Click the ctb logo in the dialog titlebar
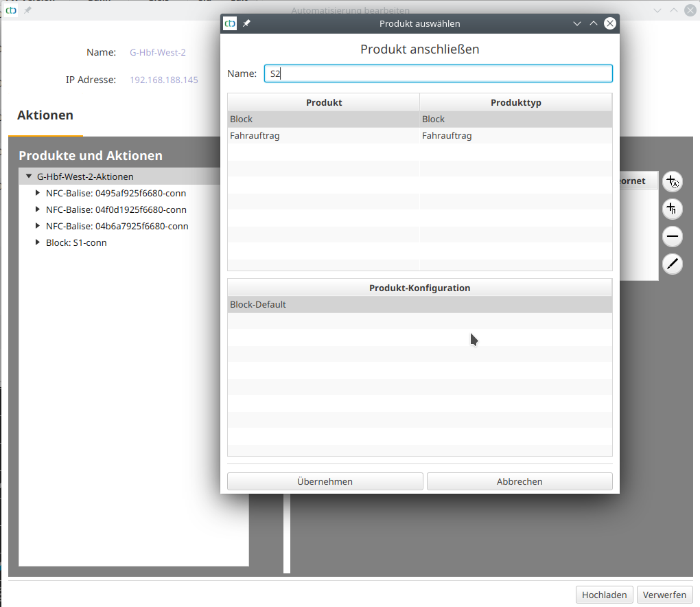700x607 pixels. tap(230, 23)
